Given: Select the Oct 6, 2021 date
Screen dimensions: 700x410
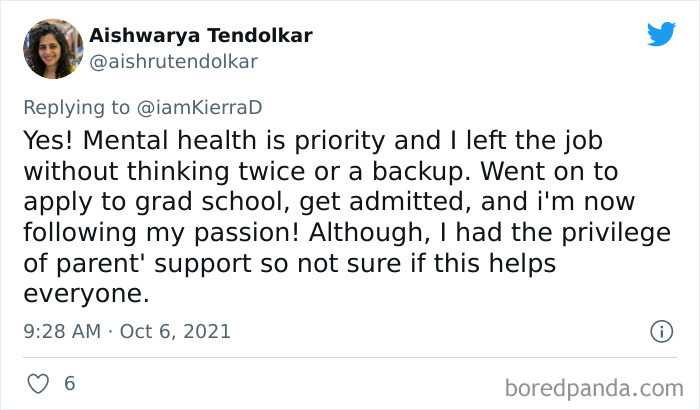Looking at the screenshot, I should click(x=175, y=331).
